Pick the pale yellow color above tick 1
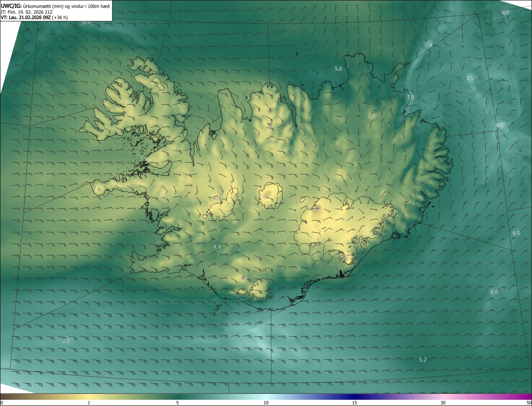The image size is (532, 406). click(x=89, y=396)
